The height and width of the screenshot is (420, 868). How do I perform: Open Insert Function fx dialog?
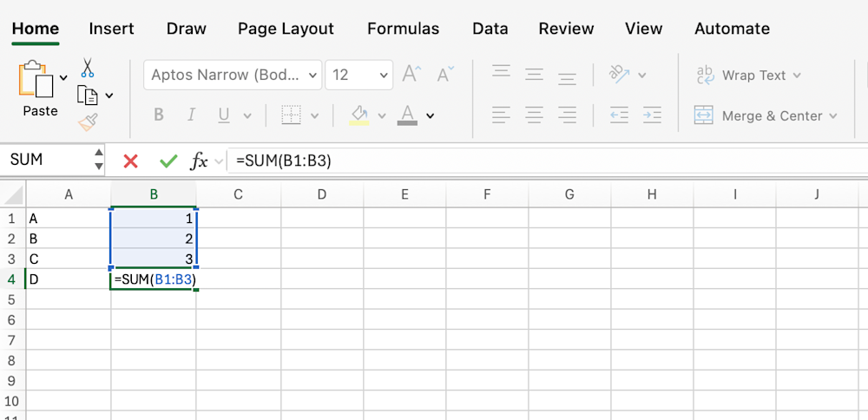click(200, 161)
